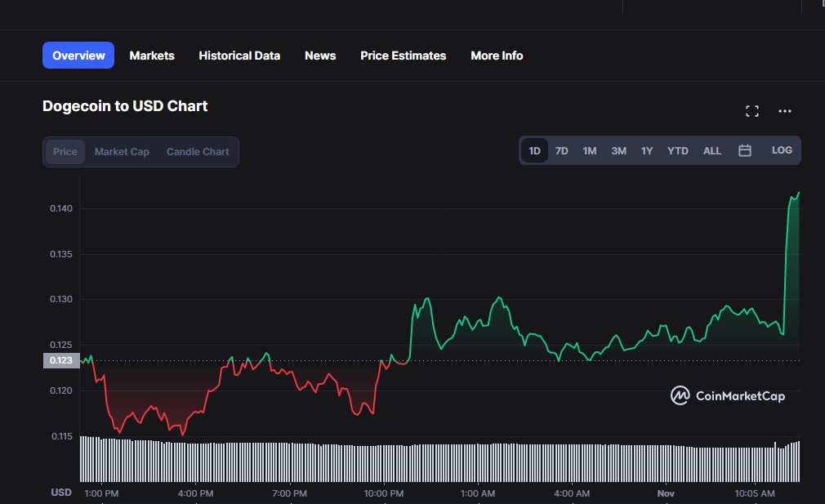Viewport: 825px width, 504px height.
Task: Open the more options ellipsis menu
Action: pyautogui.click(x=785, y=111)
